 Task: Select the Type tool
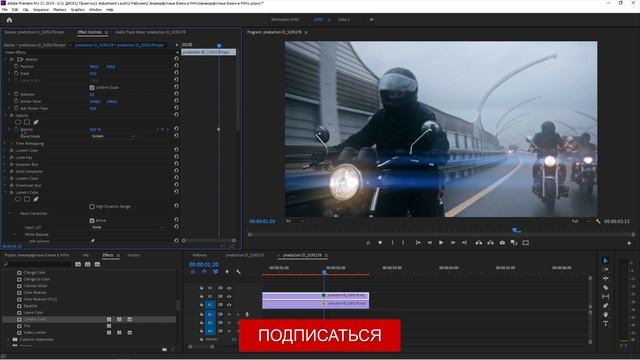(606, 323)
